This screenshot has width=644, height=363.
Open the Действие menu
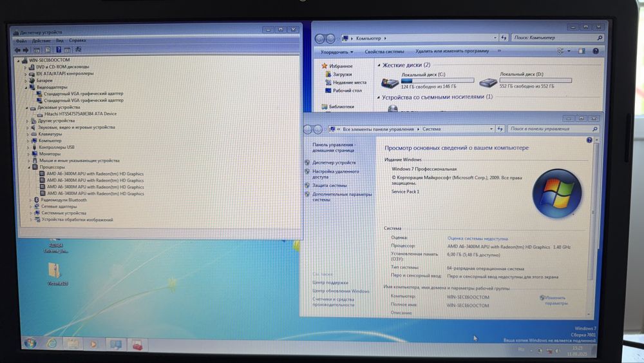[x=41, y=41]
